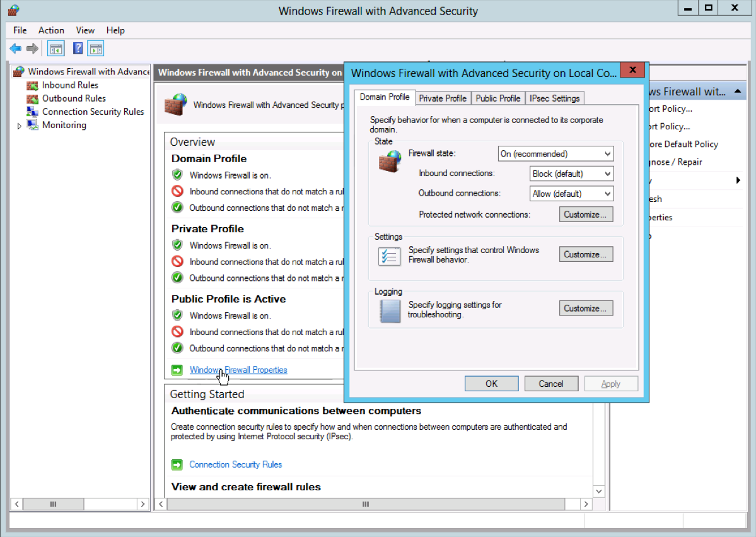Click the Monitoring tree icon
Image resolution: width=756 pixels, height=537 pixels.
pos(32,125)
